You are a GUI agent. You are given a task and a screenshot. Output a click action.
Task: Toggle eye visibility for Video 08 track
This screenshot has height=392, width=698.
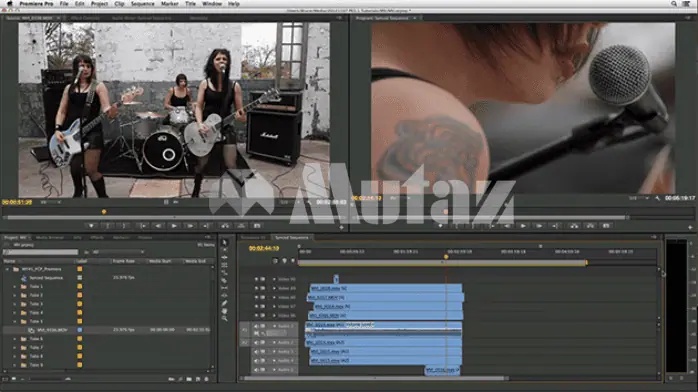click(256, 297)
